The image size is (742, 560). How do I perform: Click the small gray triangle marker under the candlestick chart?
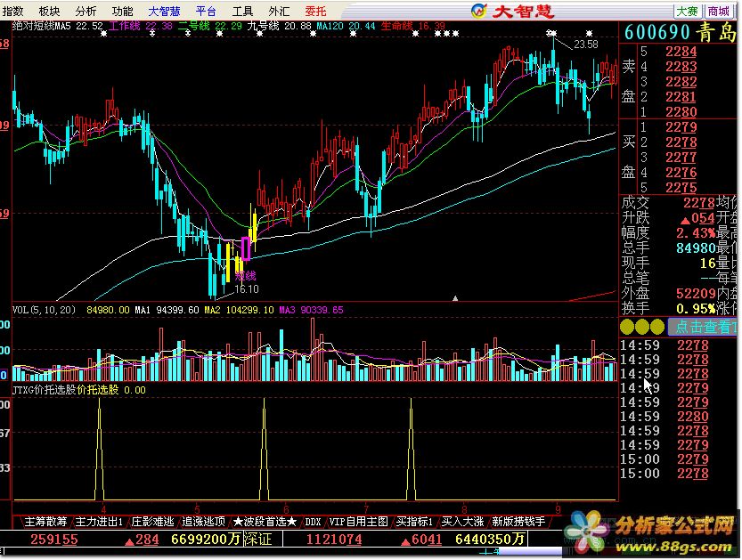455,298
